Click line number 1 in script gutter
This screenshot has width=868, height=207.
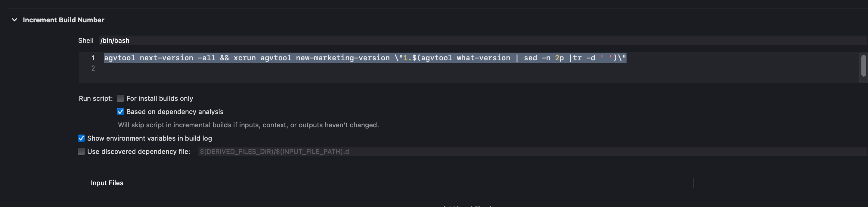[x=93, y=58]
